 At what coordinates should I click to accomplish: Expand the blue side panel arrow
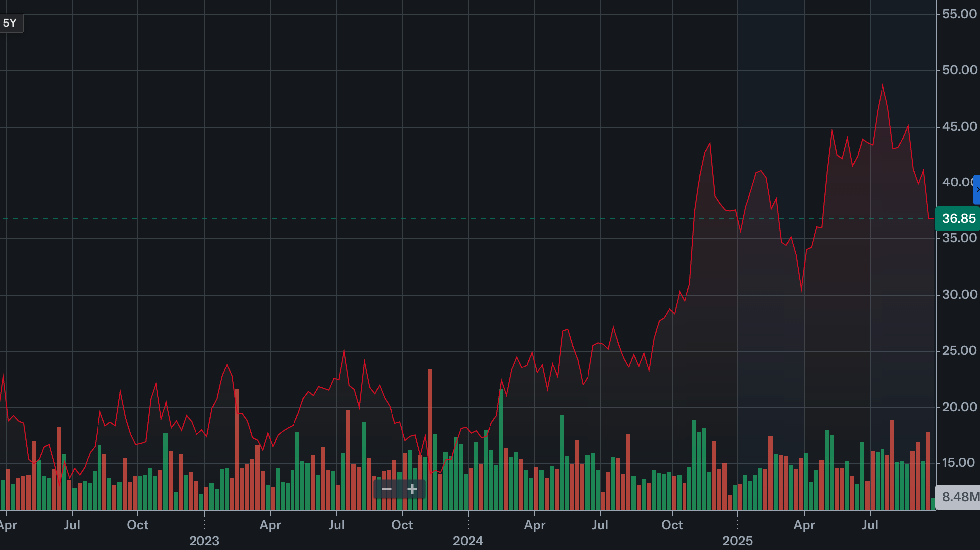[977, 189]
